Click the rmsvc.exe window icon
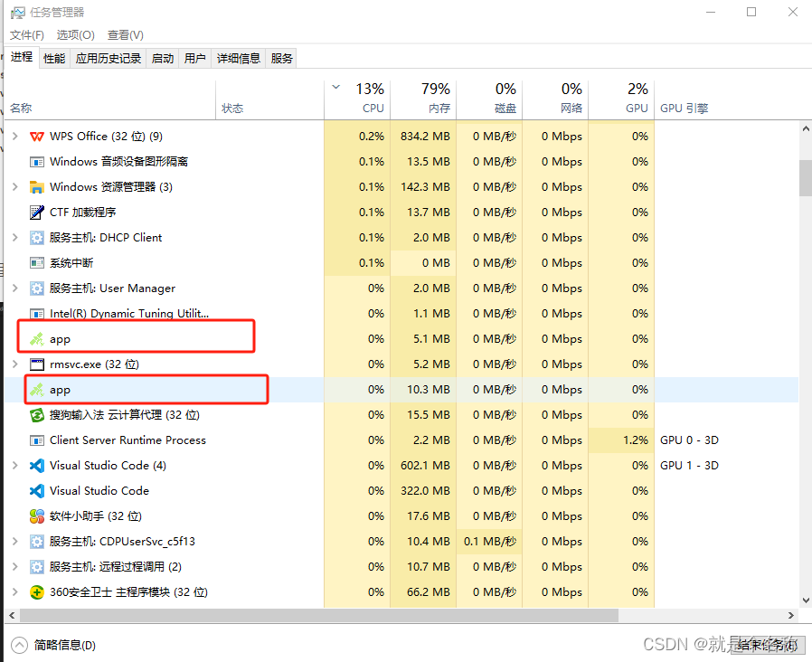This screenshot has width=812, height=662. (x=37, y=364)
